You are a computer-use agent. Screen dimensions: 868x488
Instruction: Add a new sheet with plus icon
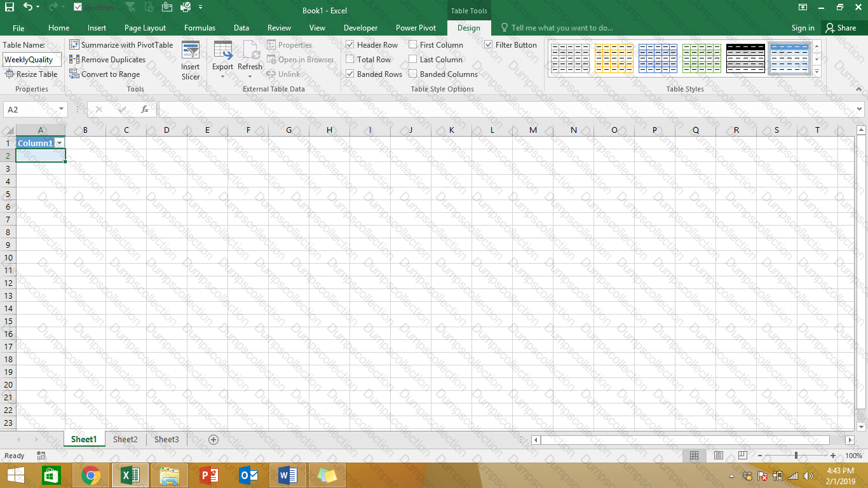click(214, 440)
